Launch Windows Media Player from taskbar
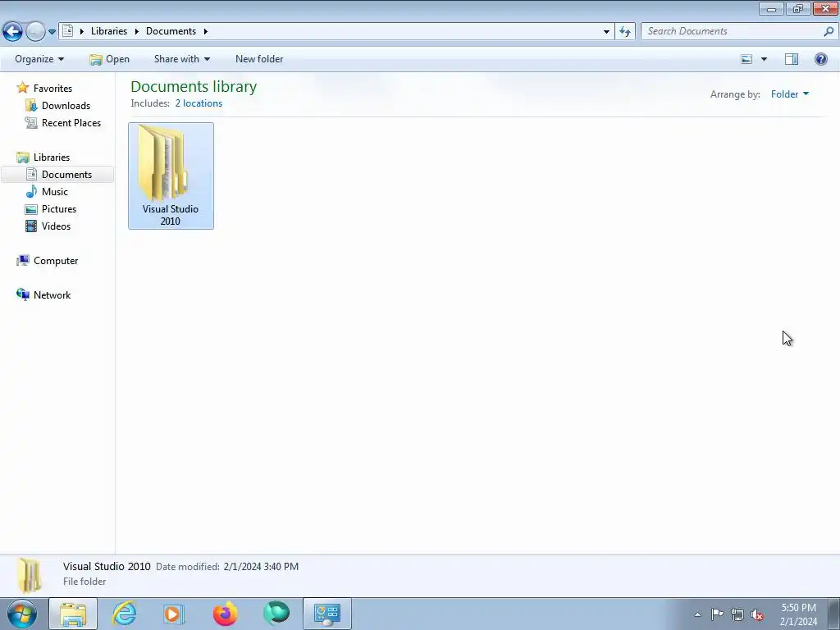Screen dimensions: 840x630 (x=174, y=614)
